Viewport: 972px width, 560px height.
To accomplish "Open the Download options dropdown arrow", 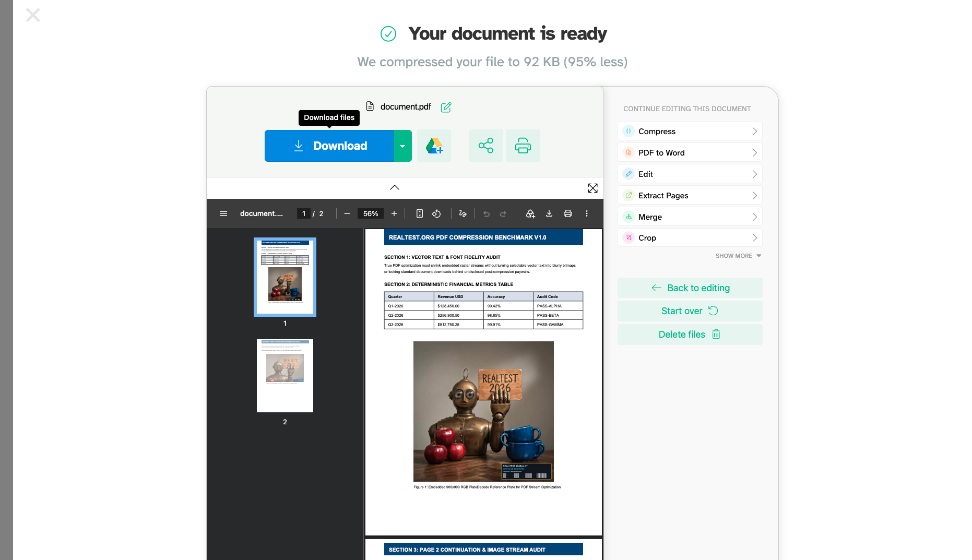I will (x=402, y=146).
